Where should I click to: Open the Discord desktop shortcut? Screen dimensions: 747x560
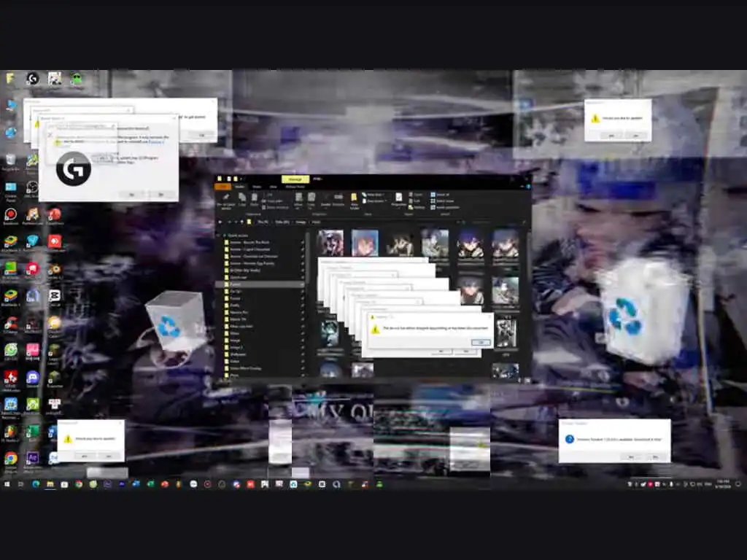[32, 379]
